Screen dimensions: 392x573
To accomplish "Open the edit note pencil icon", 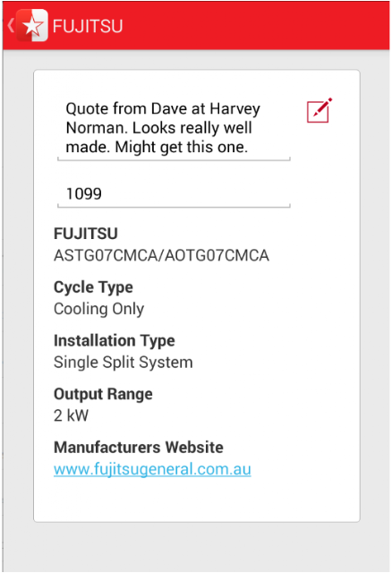I will pyautogui.click(x=320, y=110).
